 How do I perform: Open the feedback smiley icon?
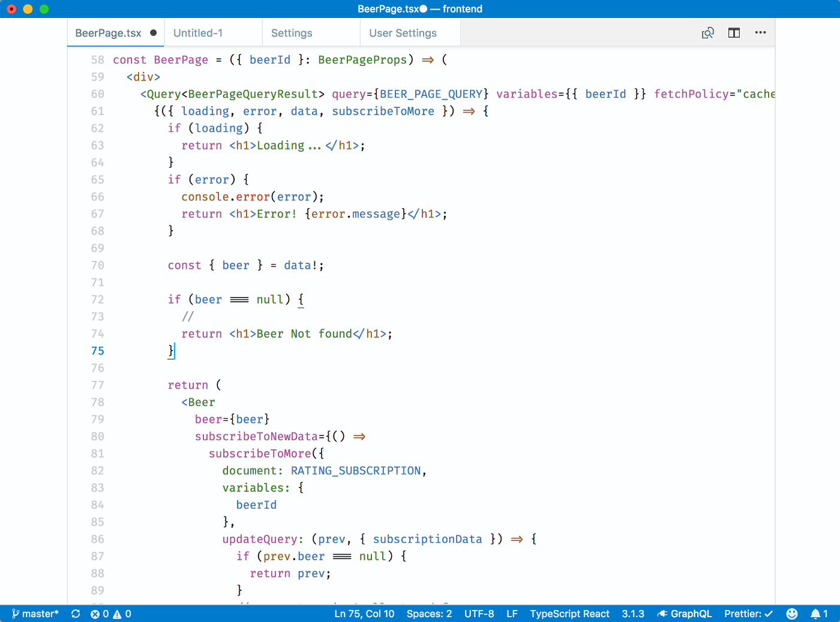(x=792, y=614)
